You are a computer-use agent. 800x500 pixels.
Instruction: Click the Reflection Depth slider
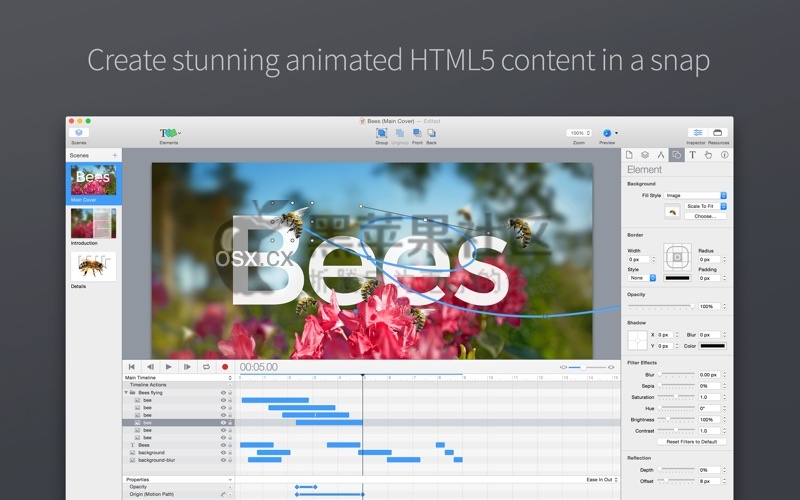pyautogui.click(x=676, y=469)
